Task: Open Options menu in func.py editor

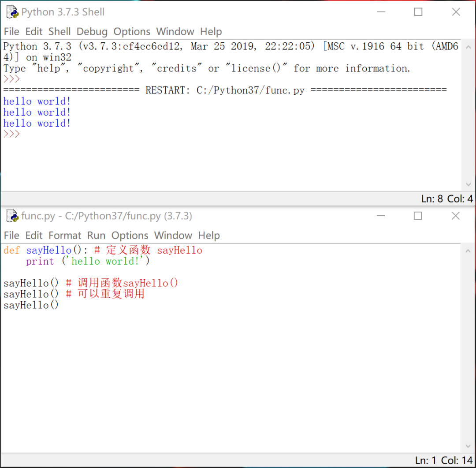Action: pos(130,236)
